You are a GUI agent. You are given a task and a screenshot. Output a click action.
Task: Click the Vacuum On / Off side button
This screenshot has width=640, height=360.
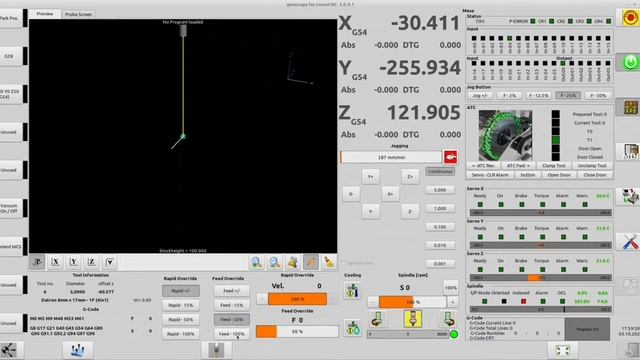pos(11,208)
